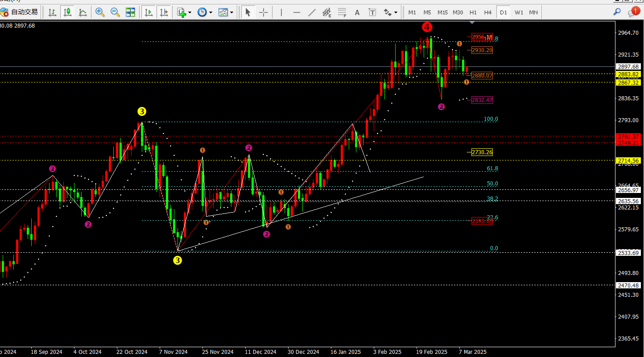Select the vertical line drawing tool

click(x=281, y=12)
